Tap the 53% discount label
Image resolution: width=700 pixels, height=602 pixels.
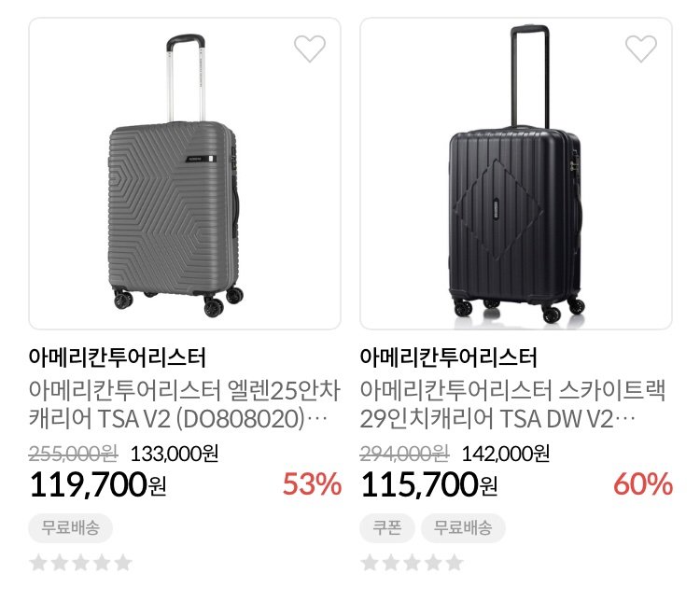pos(312,484)
